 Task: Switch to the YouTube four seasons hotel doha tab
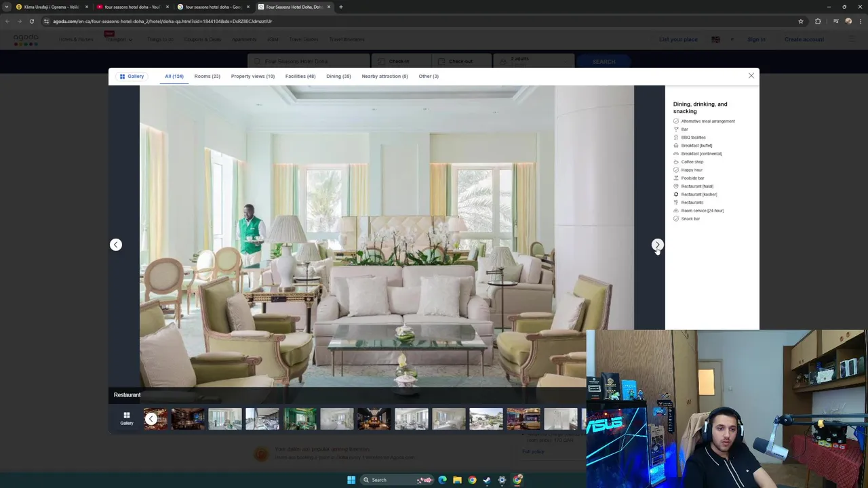[132, 7]
